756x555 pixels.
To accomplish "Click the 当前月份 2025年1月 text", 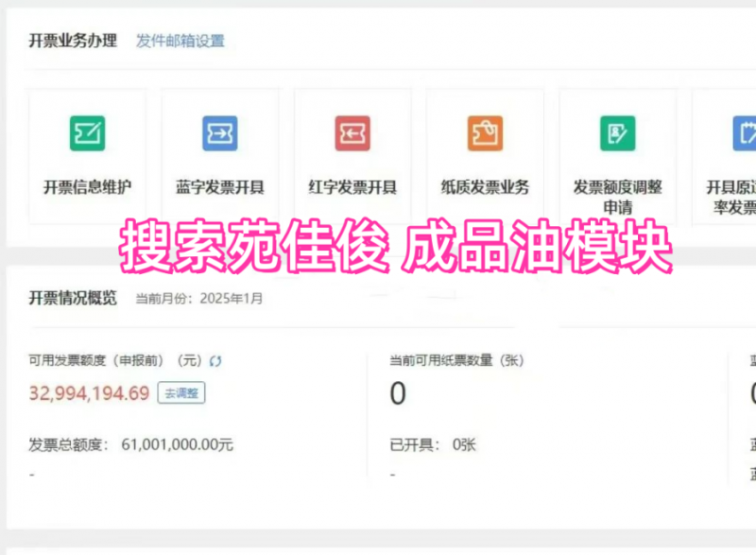I will tap(199, 299).
